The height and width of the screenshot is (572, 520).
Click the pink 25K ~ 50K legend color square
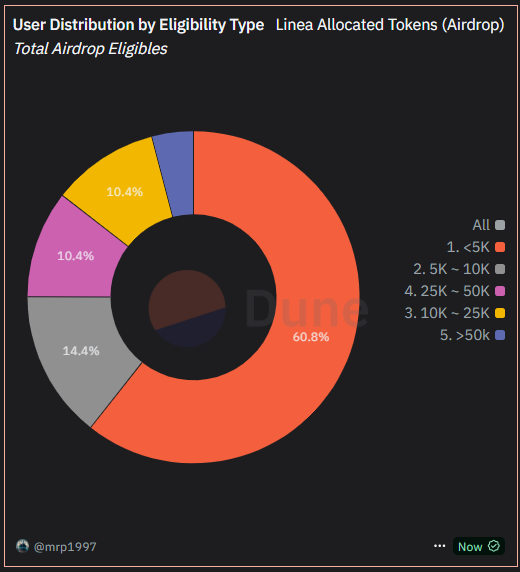point(500,291)
